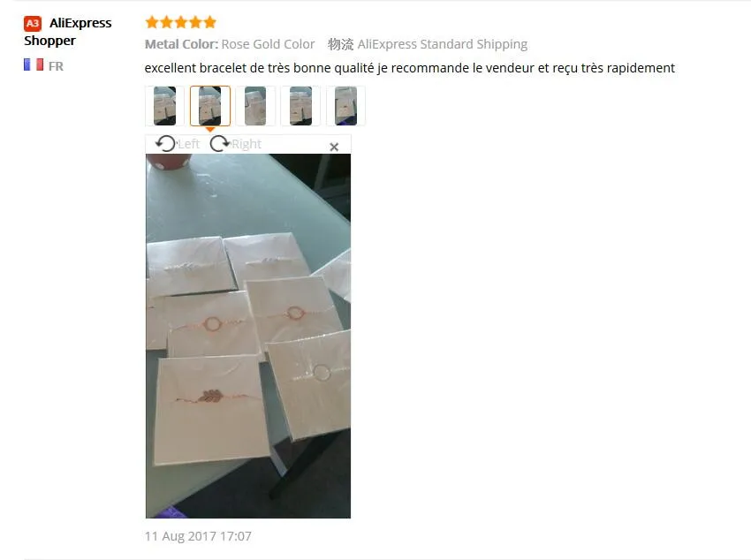The height and width of the screenshot is (560, 751).
Task: Open the third review photo thumbnail
Action: [255, 106]
